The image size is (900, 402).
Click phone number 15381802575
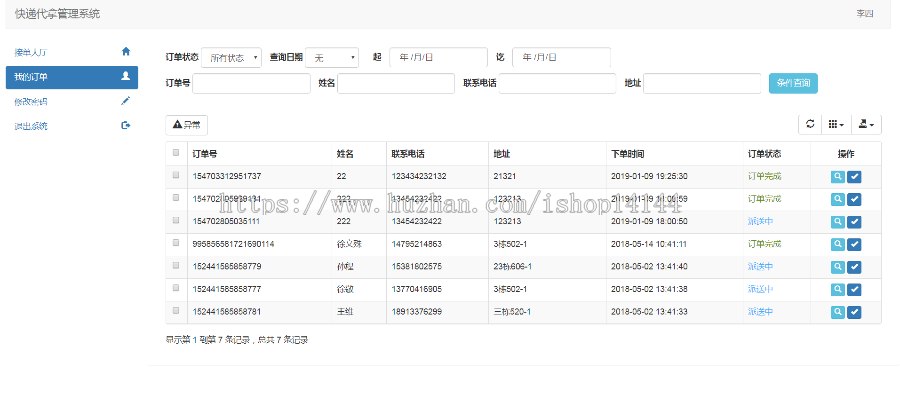417,266
